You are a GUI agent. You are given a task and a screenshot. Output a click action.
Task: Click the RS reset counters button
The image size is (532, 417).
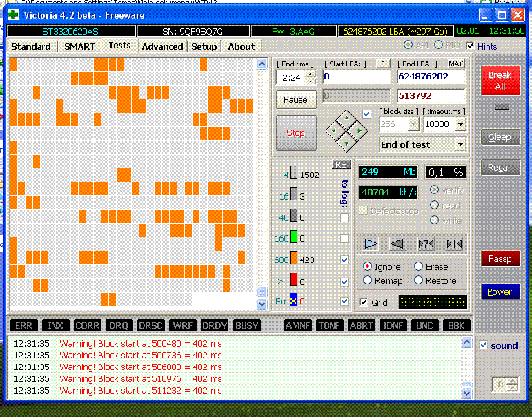click(x=341, y=165)
